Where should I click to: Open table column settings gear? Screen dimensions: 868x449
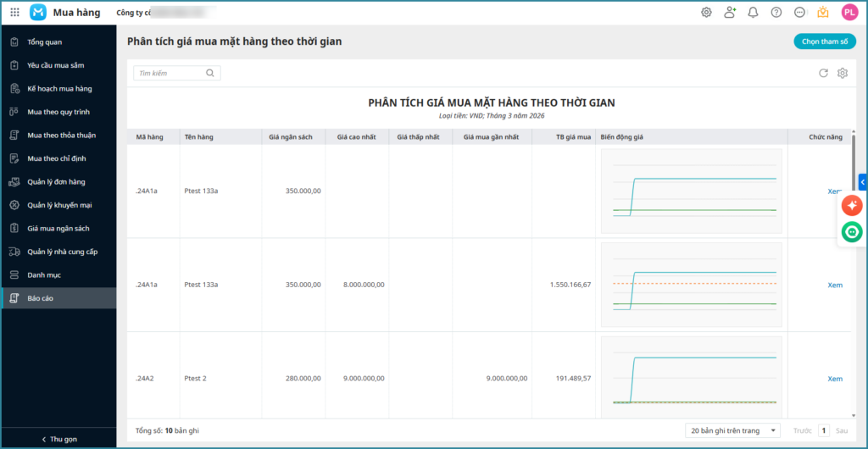click(x=843, y=74)
